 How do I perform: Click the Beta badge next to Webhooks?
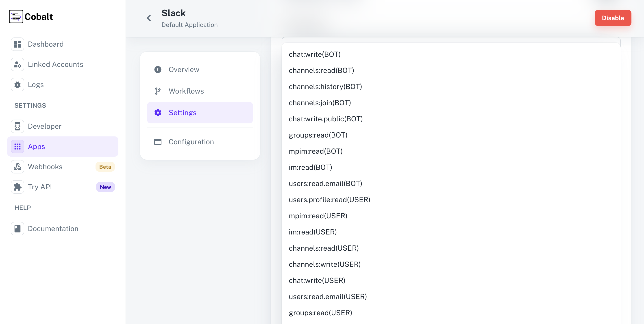[x=105, y=166]
